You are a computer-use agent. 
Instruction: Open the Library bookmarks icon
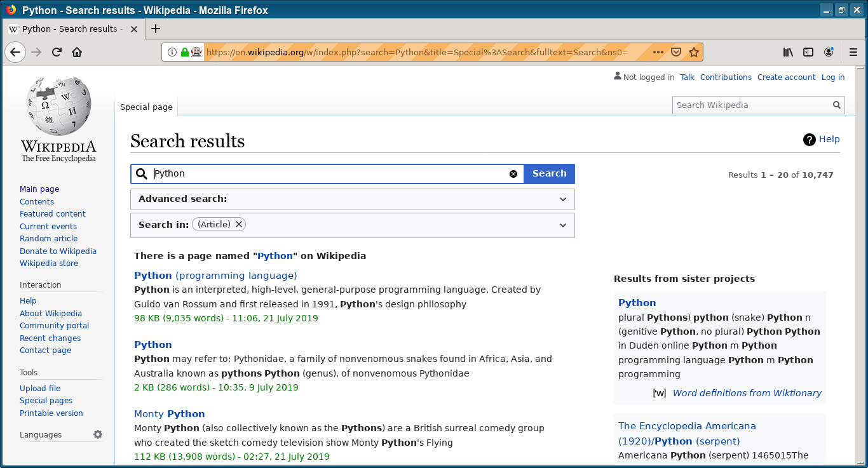click(788, 52)
